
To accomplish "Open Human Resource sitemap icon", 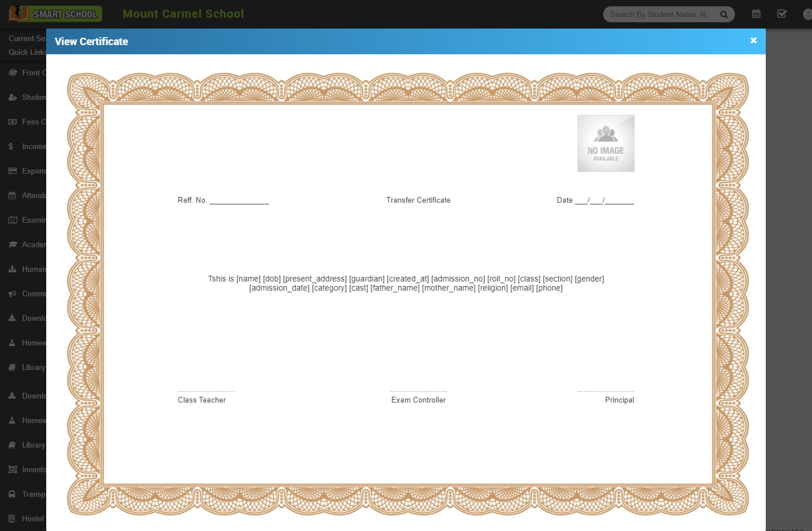I will (x=13, y=269).
